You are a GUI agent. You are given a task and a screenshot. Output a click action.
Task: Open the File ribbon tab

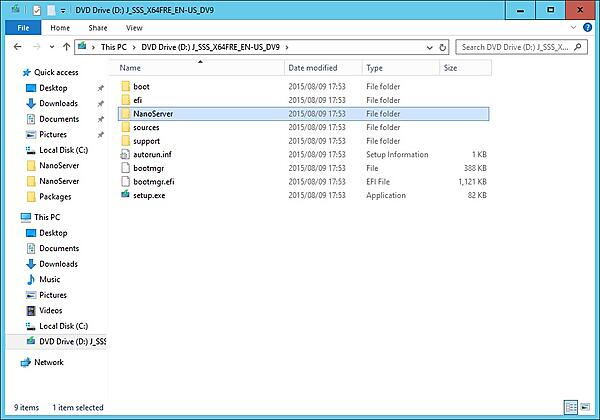(23, 28)
